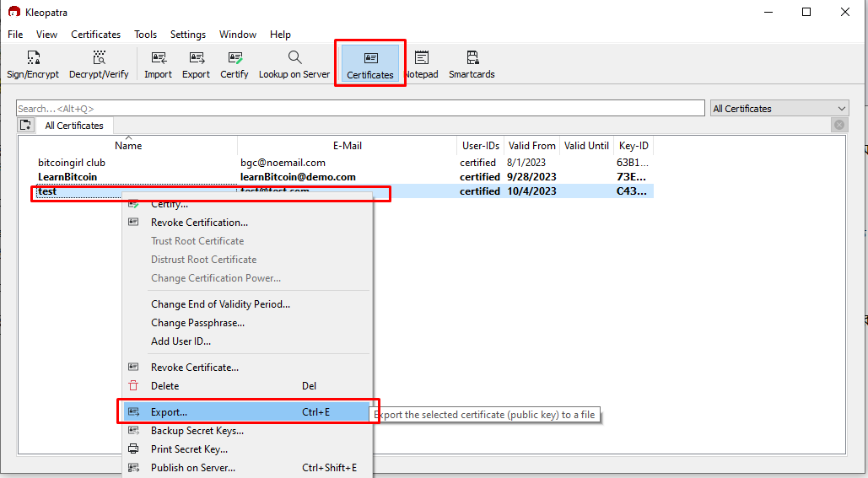Image resolution: width=868 pixels, height=478 pixels.
Task: Open the Notepad view
Action: (x=422, y=65)
